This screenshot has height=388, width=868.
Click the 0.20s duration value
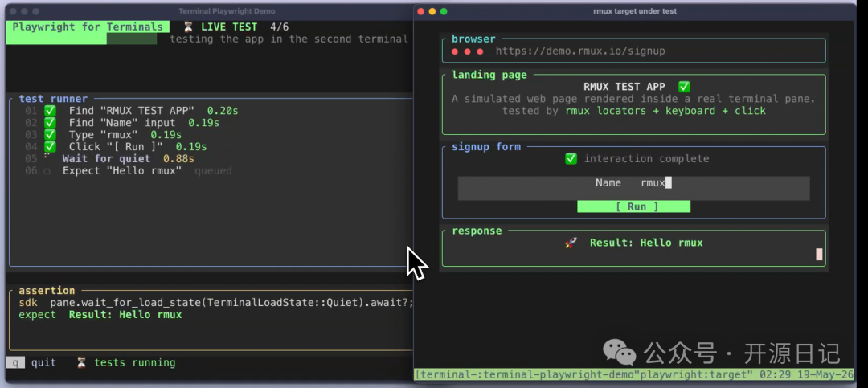[223, 111]
